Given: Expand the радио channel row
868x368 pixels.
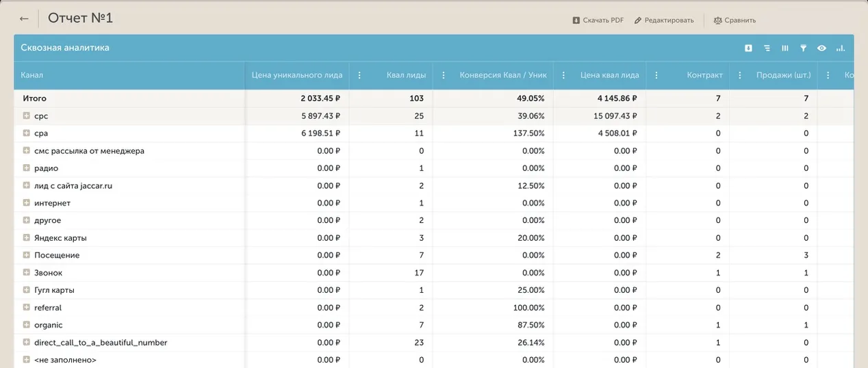Looking at the screenshot, I should [26, 168].
